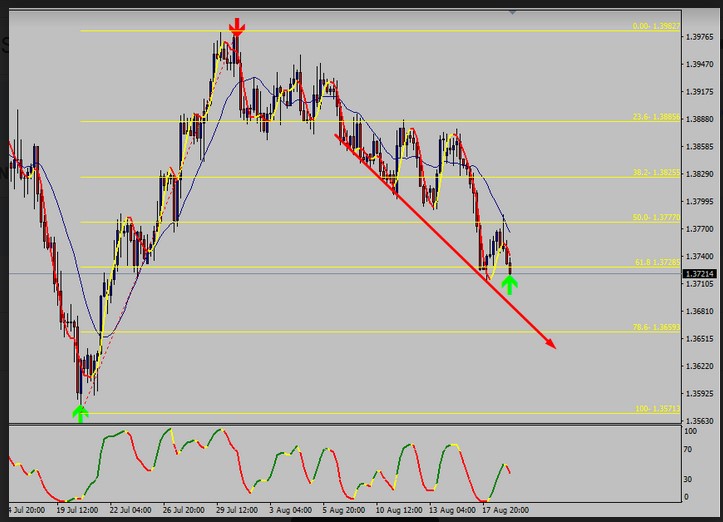The height and width of the screenshot is (522, 723).
Task: Select the 0.00 Fibonacci level label
Action: tap(656, 27)
